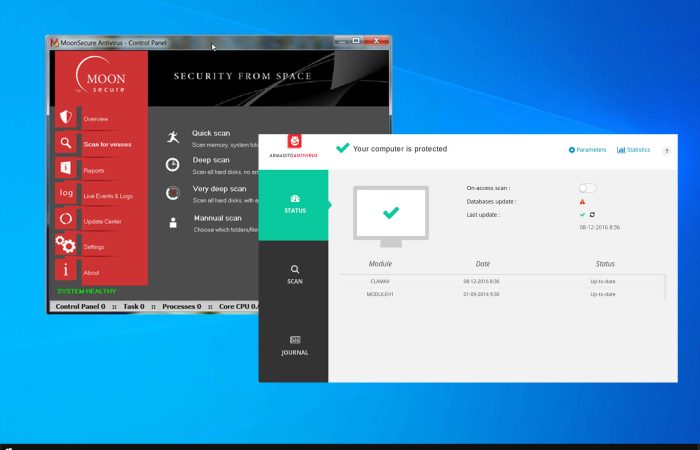The height and width of the screenshot is (450, 700).
Task: Click Processes 0 status bar entry
Action: pyautogui.click(x=182, y=307)
